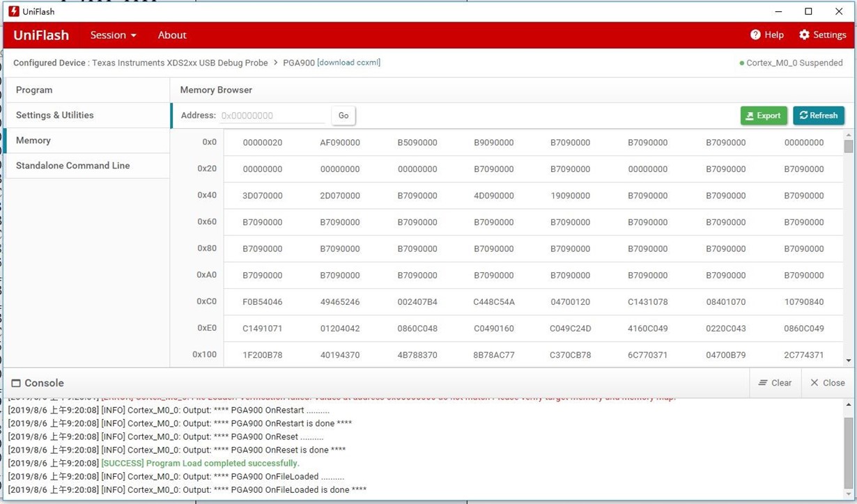Viewport: 857px width, 504px height.
Task: Select row address 0x20 label
Action: (207, 168)
